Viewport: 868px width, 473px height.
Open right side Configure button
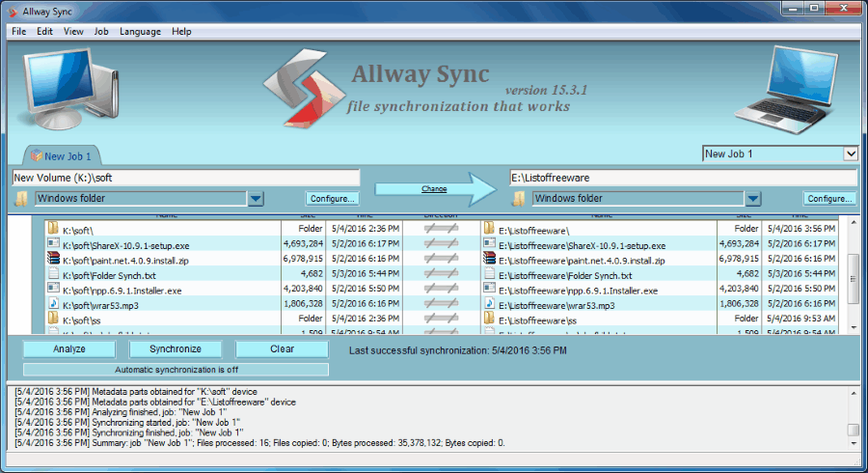coord(829,198)
